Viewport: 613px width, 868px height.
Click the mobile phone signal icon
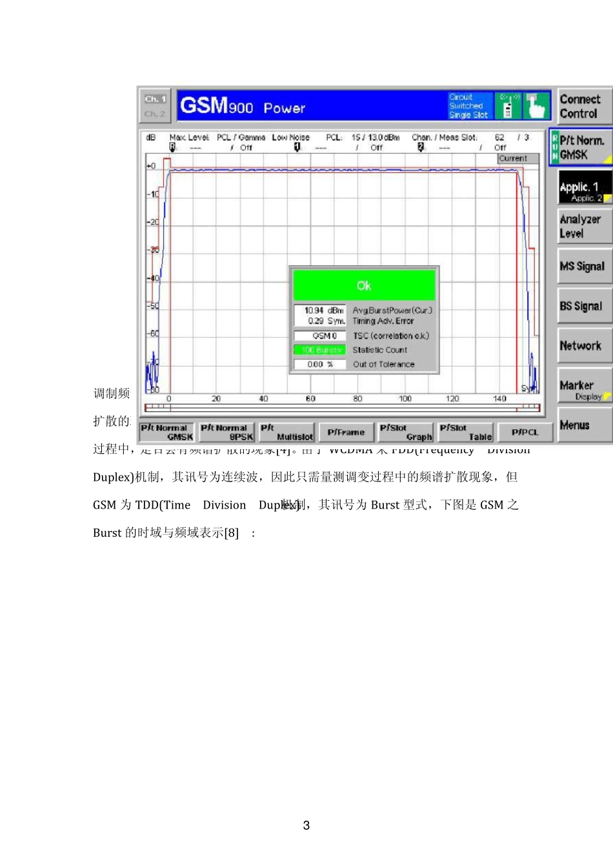coord(508,106)
